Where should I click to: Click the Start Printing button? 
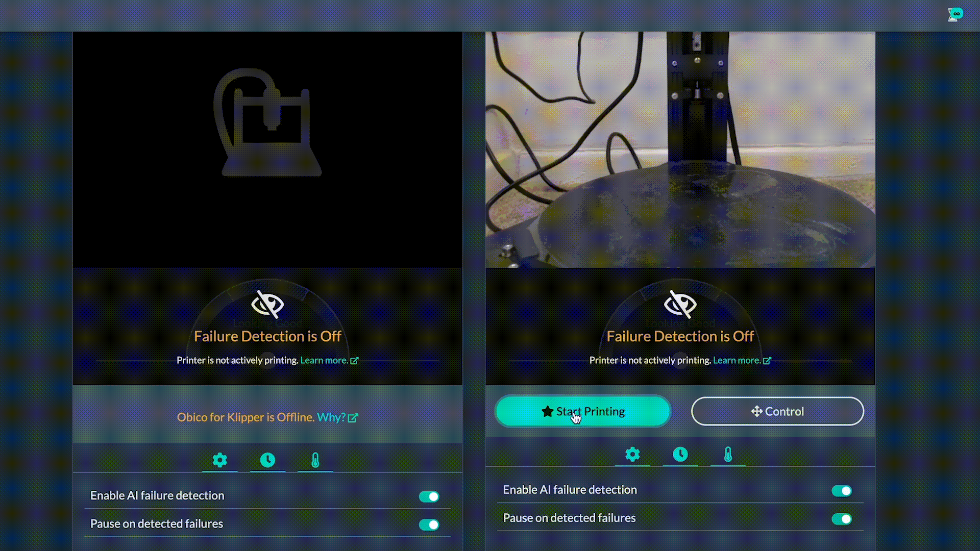pos(583,411)
